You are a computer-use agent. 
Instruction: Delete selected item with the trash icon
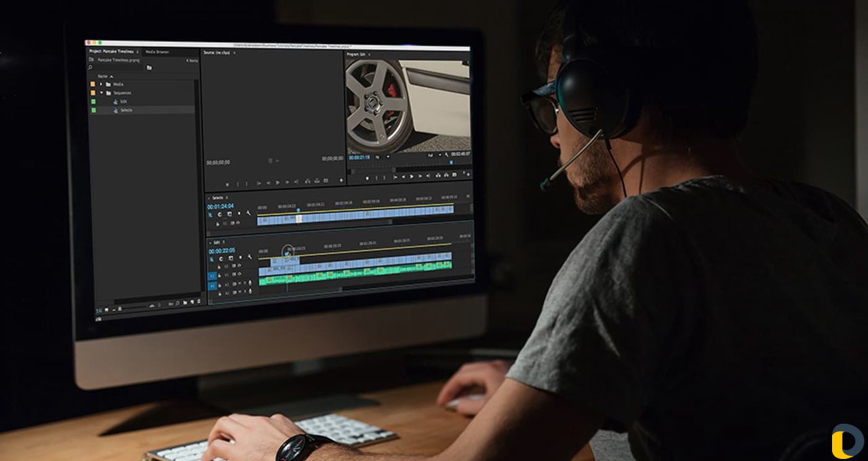coord(199,301)
